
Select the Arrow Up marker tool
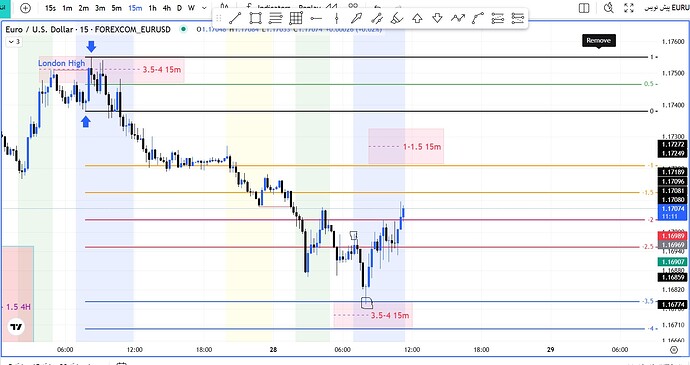point(417,18)
